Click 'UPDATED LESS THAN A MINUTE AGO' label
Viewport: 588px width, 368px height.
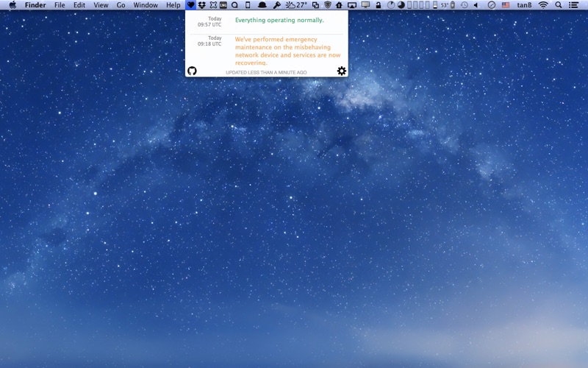(266, 72)
